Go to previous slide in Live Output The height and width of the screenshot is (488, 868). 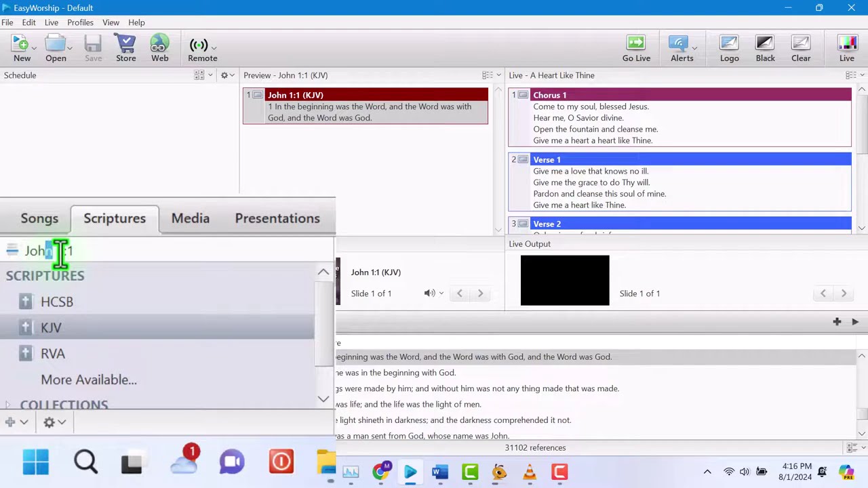[x=823, y=293]
